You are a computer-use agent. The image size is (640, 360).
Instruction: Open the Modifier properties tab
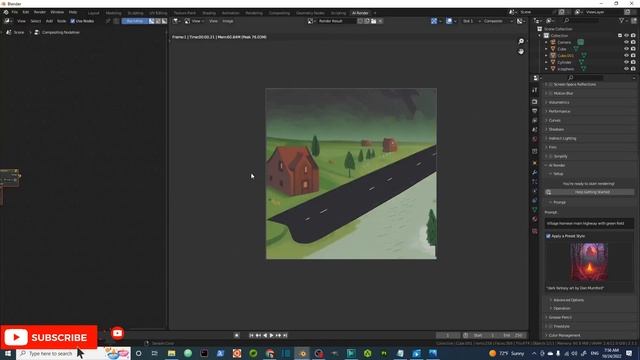click(535, 172)
